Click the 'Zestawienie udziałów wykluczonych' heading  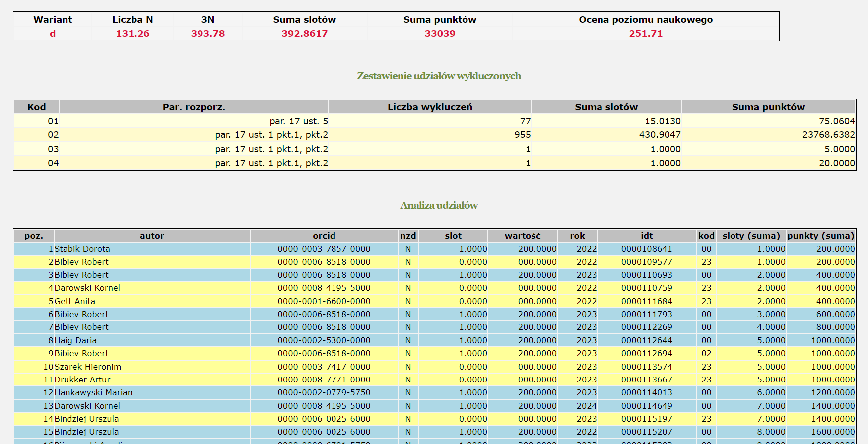coord(439,76)
